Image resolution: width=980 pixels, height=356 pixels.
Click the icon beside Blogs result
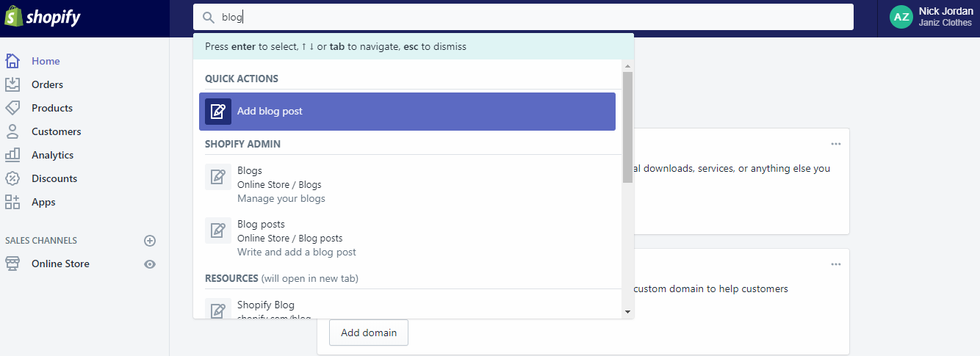tap(218, 177)
